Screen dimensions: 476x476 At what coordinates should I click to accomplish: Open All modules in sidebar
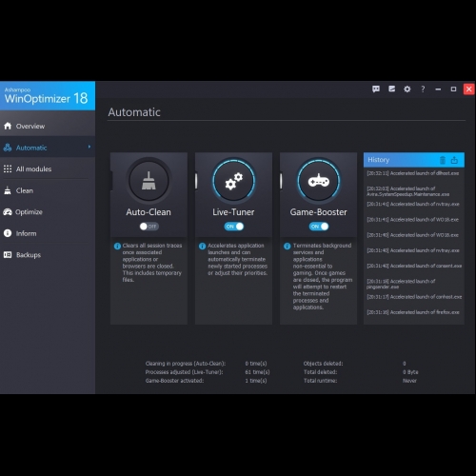point(48,169)
